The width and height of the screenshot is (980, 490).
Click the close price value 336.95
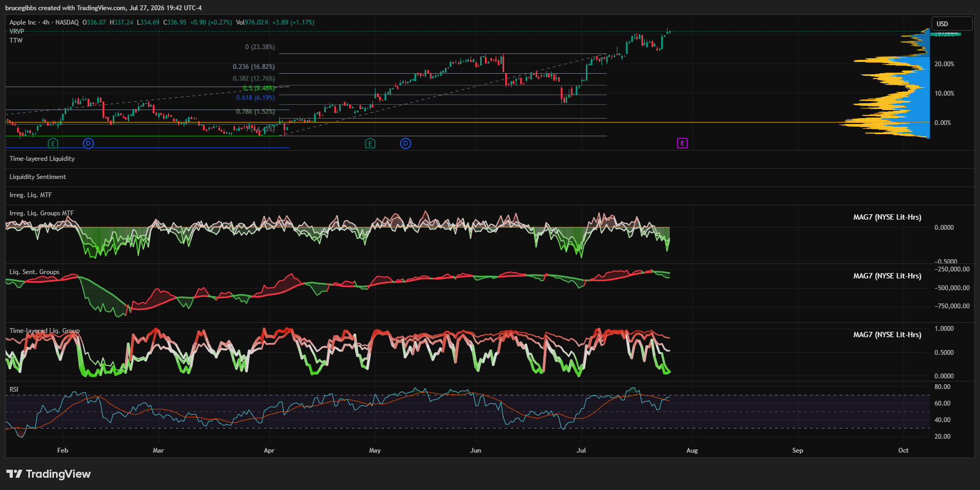(177, 22)
